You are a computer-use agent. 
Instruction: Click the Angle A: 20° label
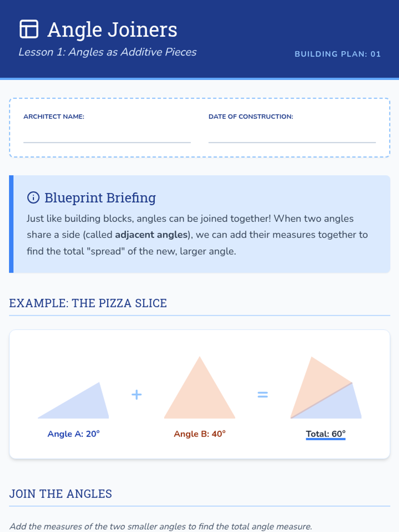(x=73, y=434)
